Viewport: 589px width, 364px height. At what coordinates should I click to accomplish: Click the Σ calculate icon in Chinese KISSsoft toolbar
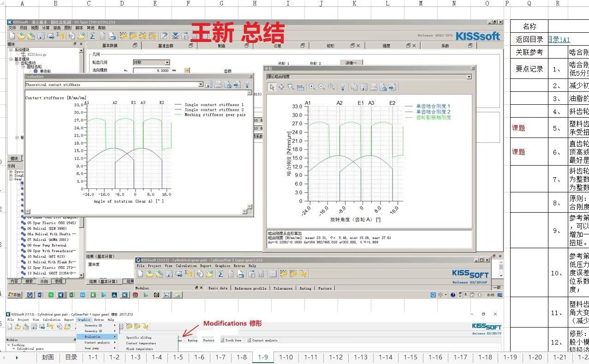[92, 36]
